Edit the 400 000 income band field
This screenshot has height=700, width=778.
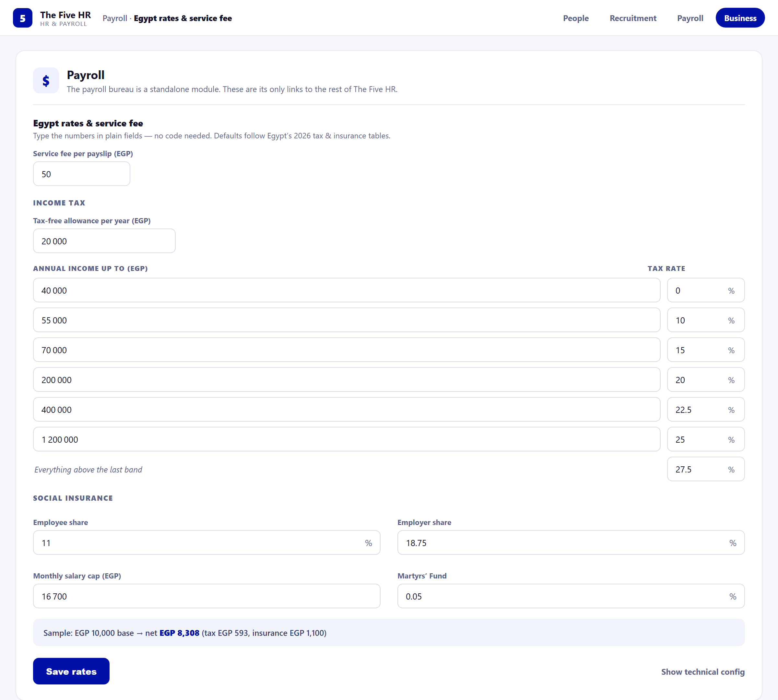(347, 410)
